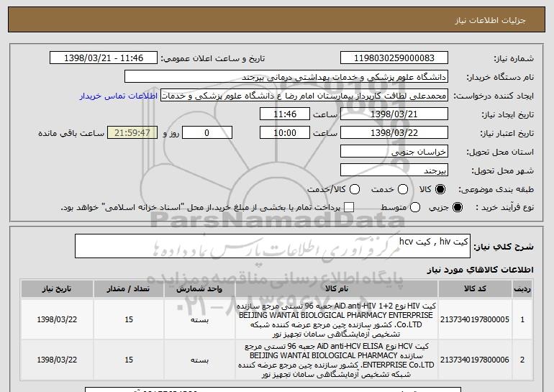Click need date 1398/03/22 in row 1

coord(57,319)
